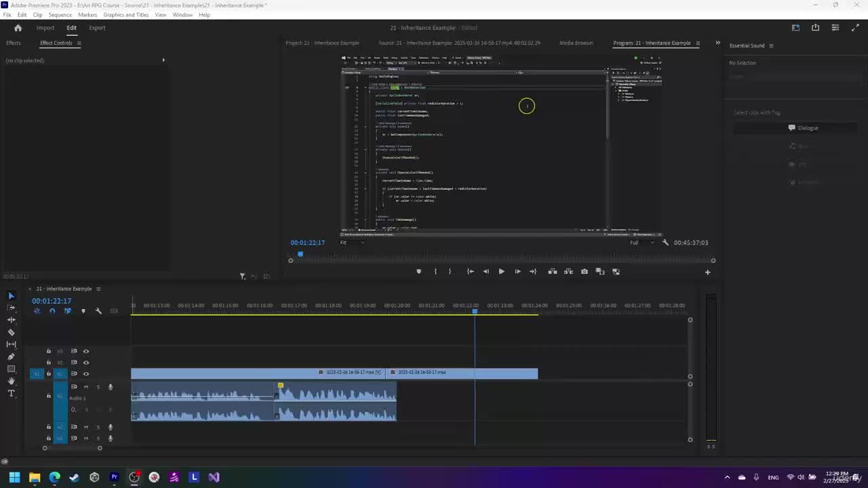Viewport: 868px width, 488px height.
Task: Select the Hand tool
Action: [x=11, y=382]
